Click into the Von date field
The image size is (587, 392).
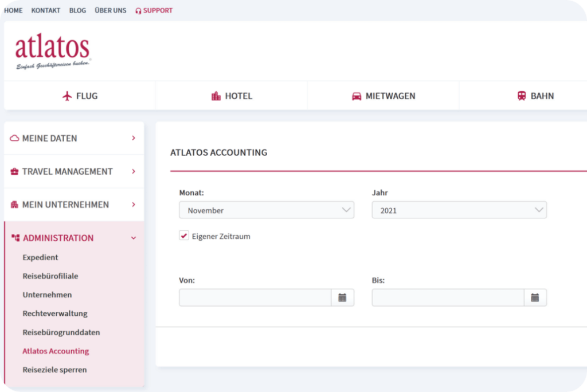pos(255,297)
